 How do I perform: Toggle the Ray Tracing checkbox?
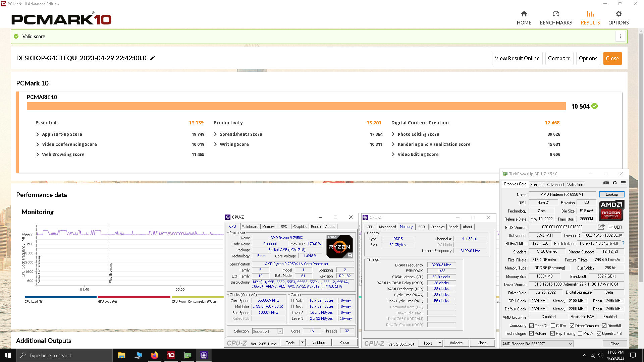point(552,334)
